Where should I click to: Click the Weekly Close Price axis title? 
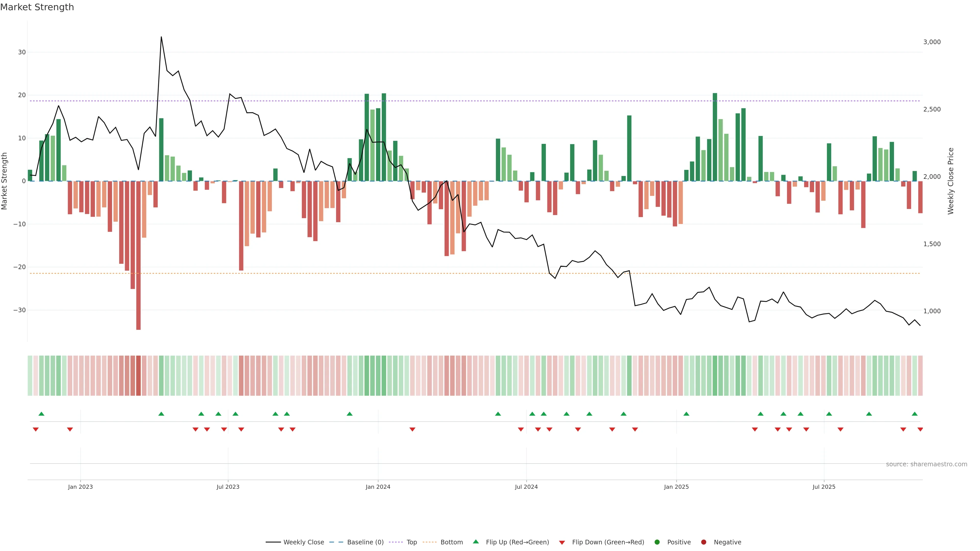click(x=951, y=181)
